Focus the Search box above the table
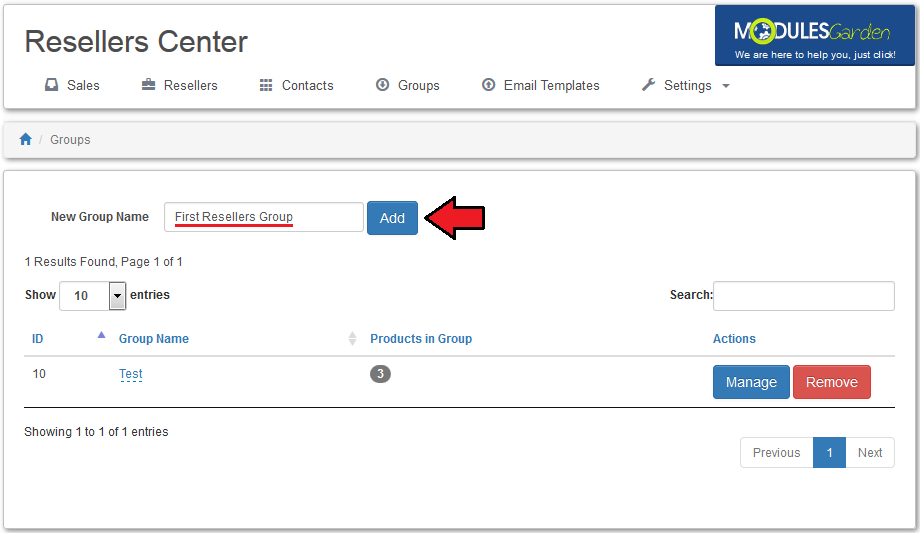Screen dimensions: 920x533 (804, 296)
